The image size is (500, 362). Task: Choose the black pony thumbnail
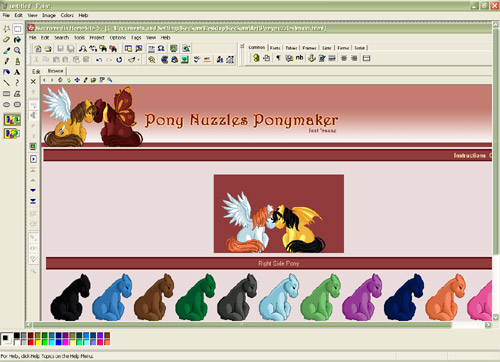[x=70, y=297]
